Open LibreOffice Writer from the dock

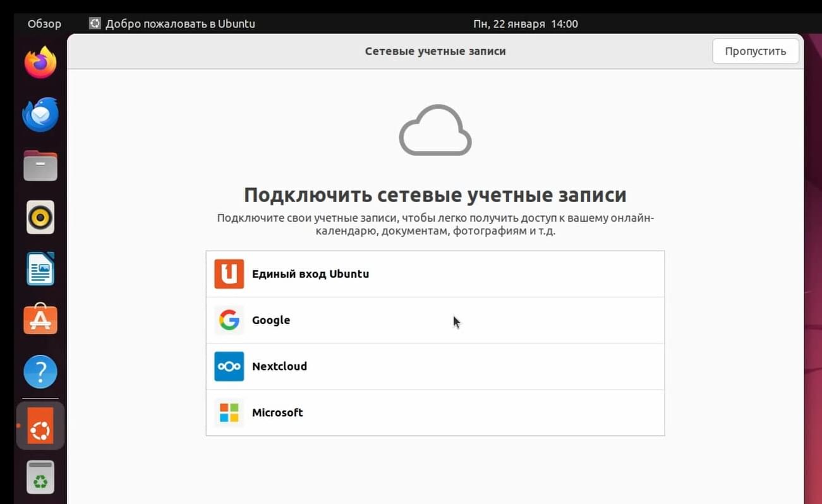[40, 268]
